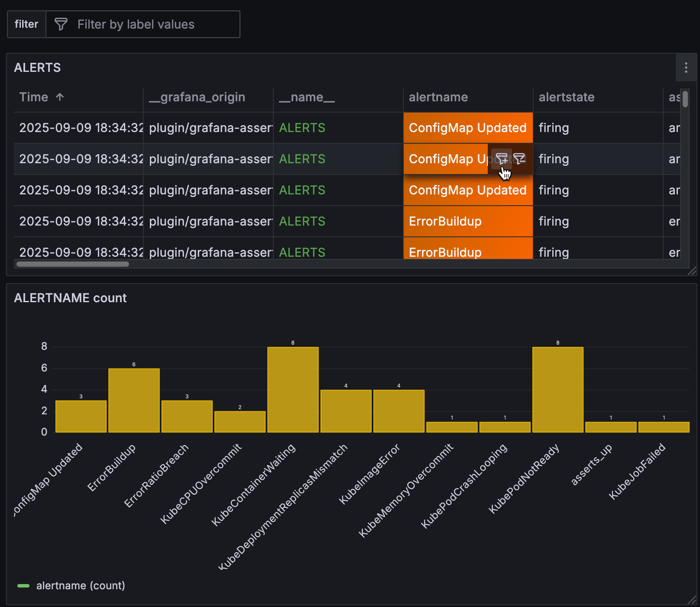Open the ALERTS panel three-dot menu
This screenshot has height=607, width=700.
(686, 68)
